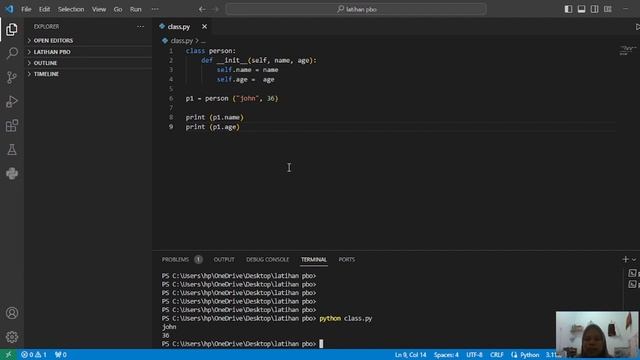Open the Edit menu

(44, 9)
